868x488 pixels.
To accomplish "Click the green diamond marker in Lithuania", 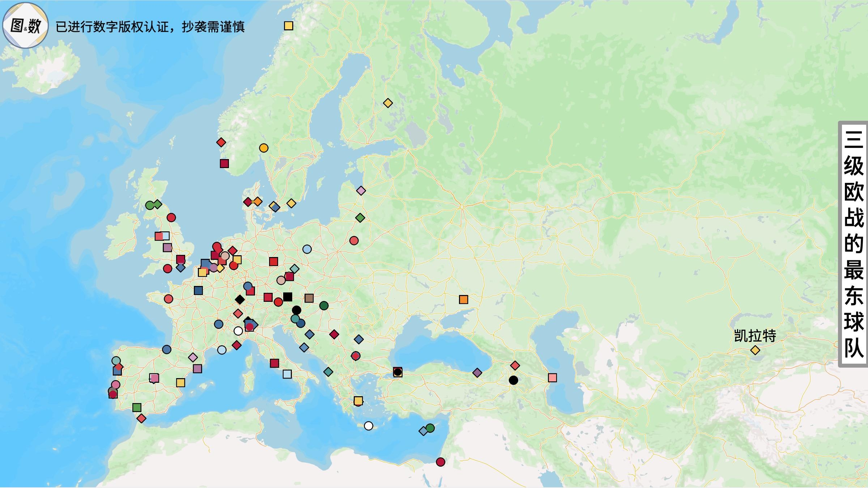I will (360, 218).
